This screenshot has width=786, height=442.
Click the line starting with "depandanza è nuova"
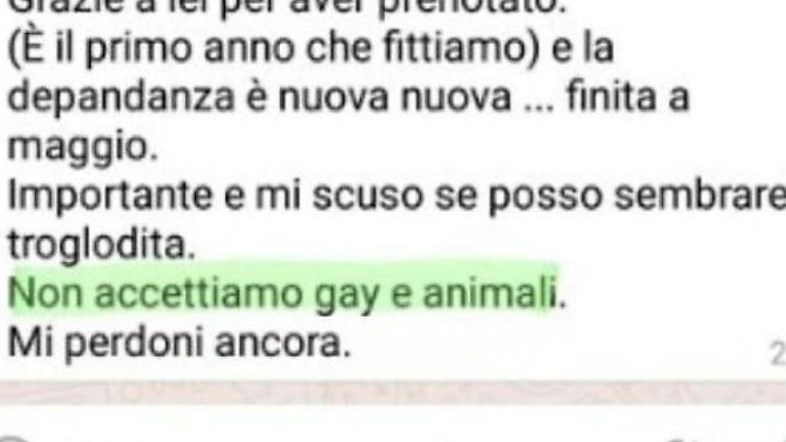(x=349, y=97)
